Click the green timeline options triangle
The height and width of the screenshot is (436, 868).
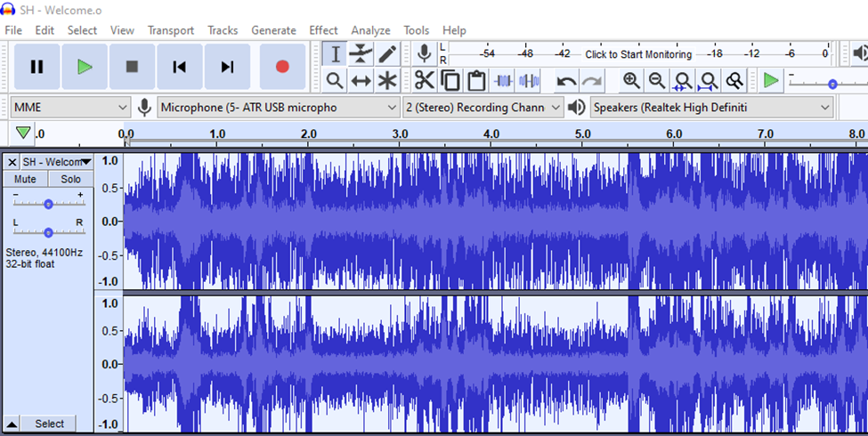click(22, 133)
